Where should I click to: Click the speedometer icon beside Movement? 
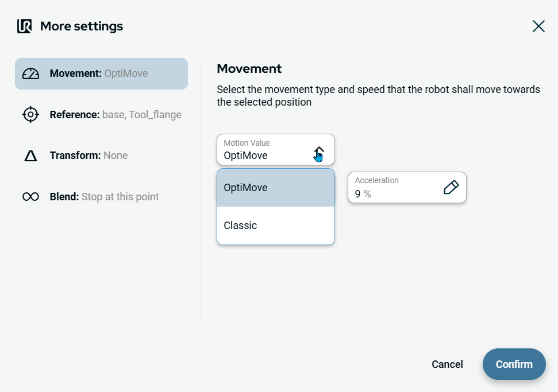[30, 74]
